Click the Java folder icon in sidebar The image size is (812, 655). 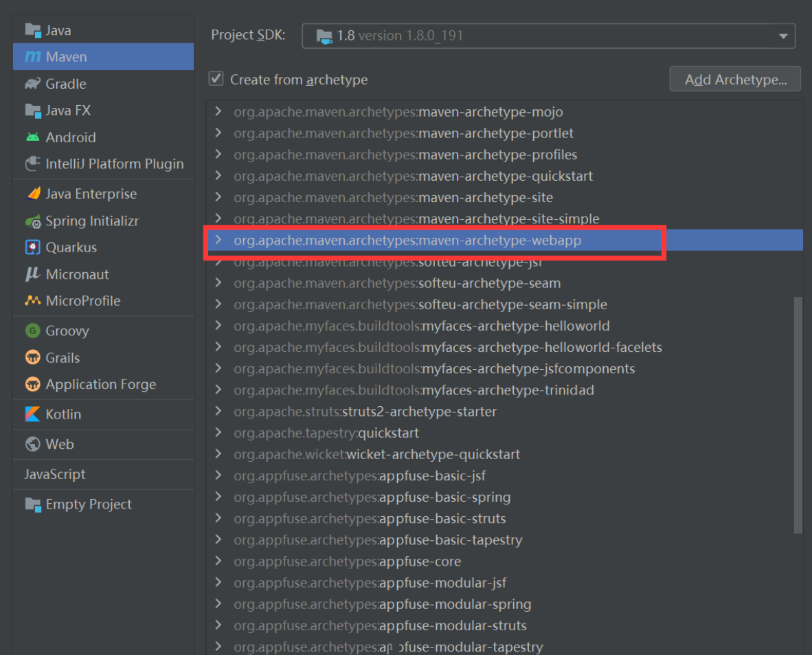coord(32,30)
